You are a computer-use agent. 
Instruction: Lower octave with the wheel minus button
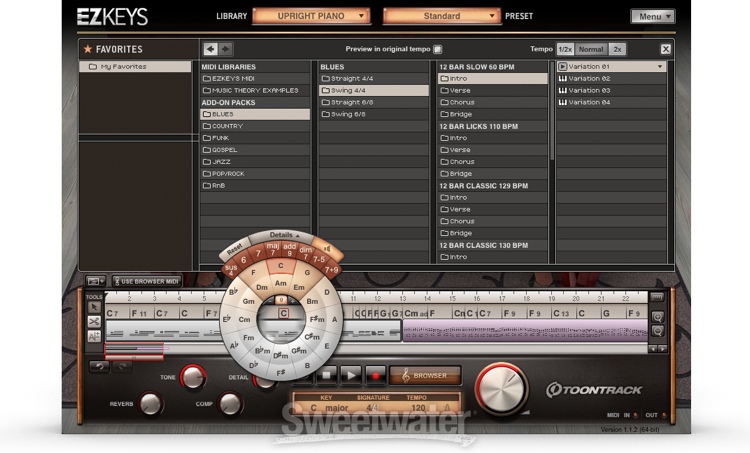pyautogui.click(x=270, y=300)
